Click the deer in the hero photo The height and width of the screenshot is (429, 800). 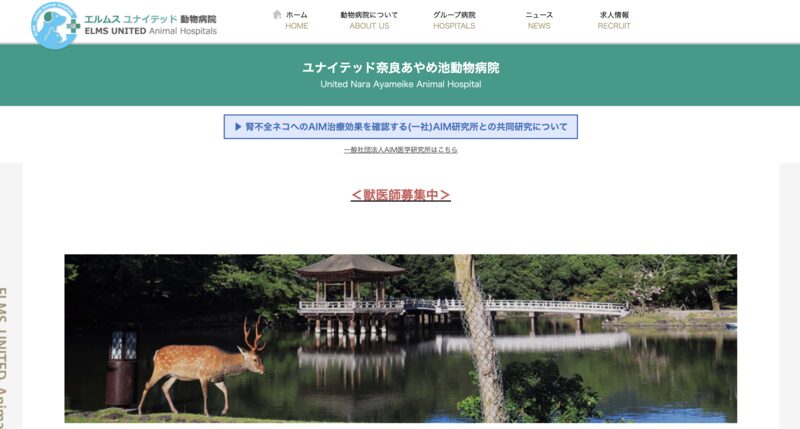[x=202, y=365]
